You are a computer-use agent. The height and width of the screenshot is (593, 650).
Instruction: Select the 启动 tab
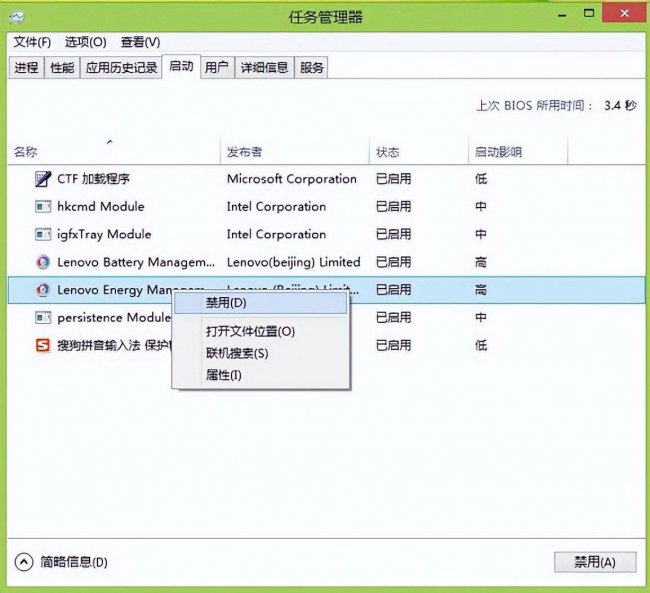181,66
